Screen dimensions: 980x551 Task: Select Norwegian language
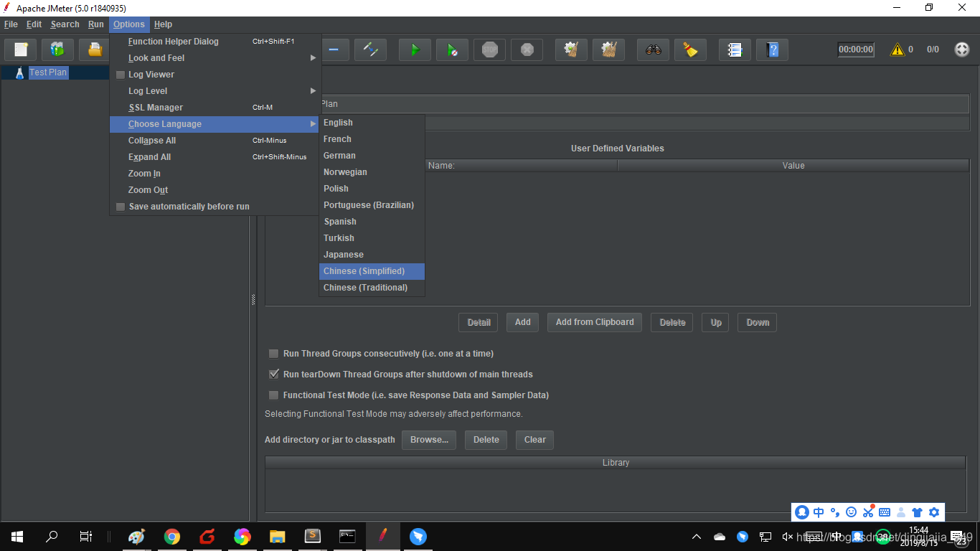(x=372, y=172)
